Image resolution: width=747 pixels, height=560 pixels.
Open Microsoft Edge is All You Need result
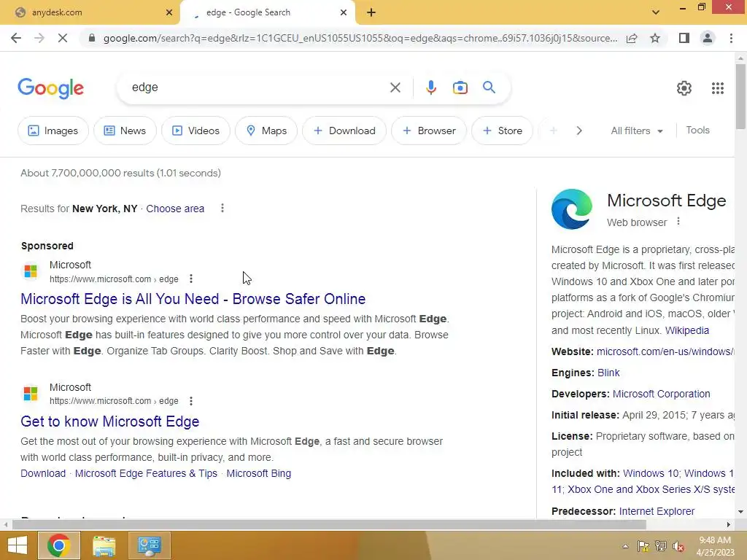(x=193, y=298)
